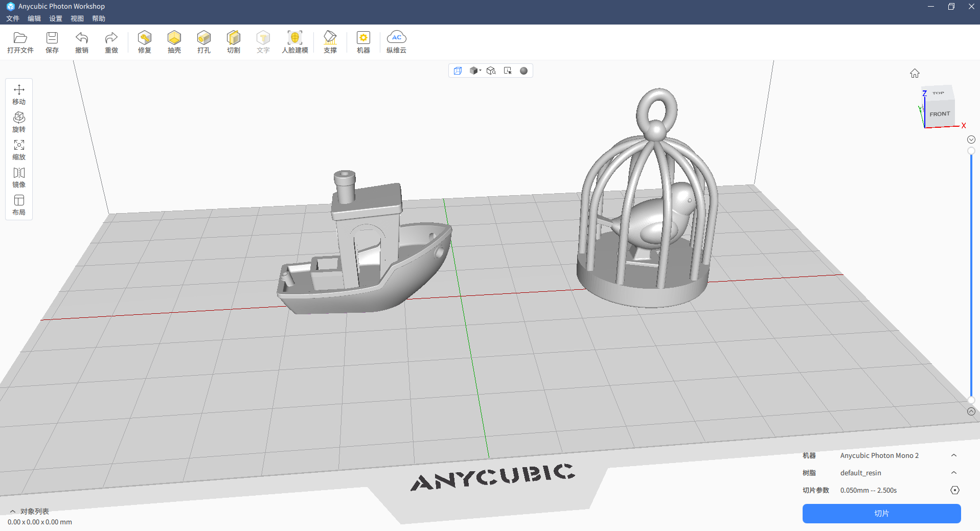Select the bird cage model
The height and width of the screenshot is (531, 980).
coord(648,199)
